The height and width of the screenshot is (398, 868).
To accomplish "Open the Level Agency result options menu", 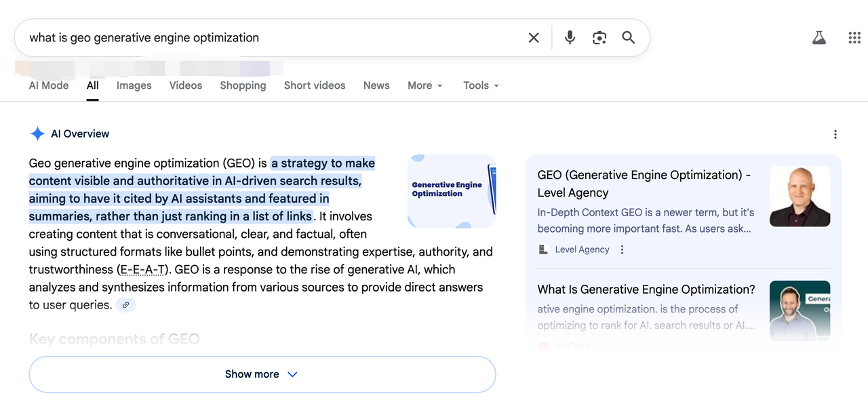I will [621, 250].
